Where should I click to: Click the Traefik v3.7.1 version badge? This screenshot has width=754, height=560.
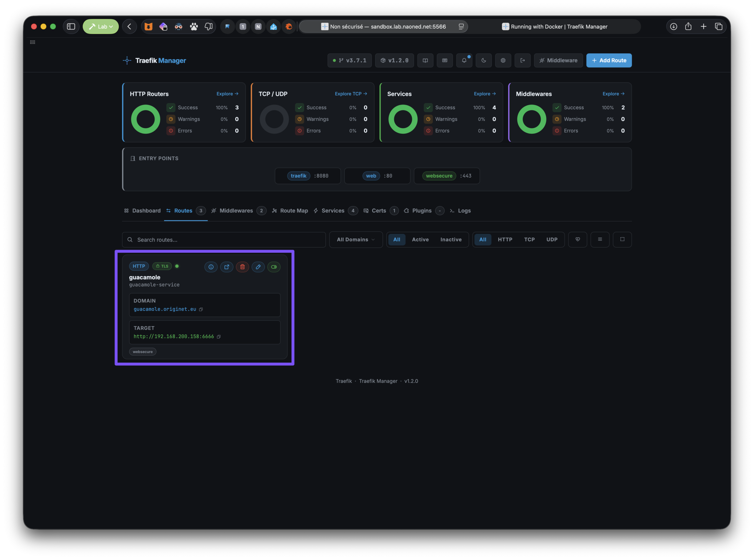pyautogui.click(x=349, y=60)
